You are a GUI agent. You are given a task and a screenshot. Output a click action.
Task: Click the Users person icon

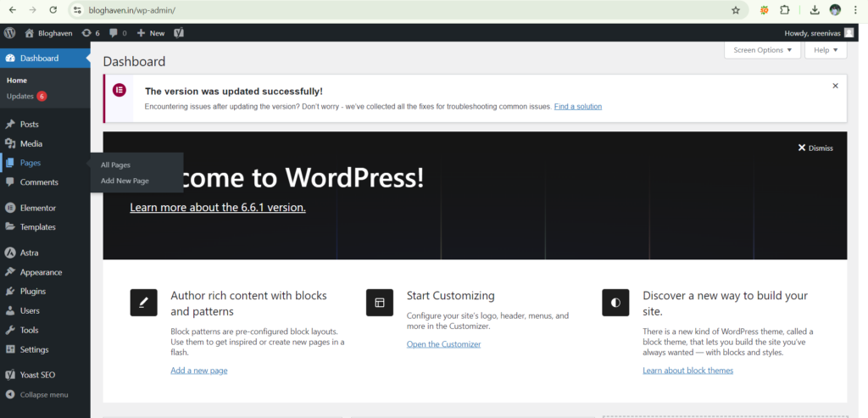(10, 310)
